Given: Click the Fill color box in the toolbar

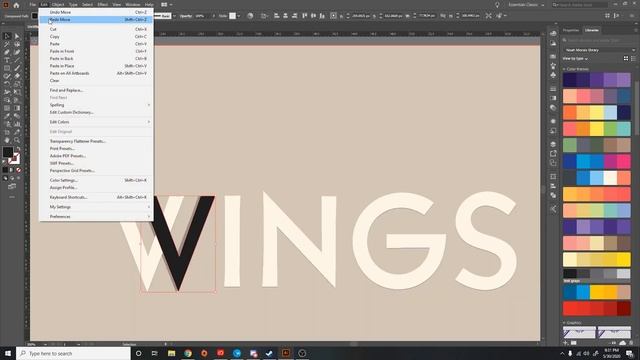Looking at the screenshot, I should (x=7, y=152).
